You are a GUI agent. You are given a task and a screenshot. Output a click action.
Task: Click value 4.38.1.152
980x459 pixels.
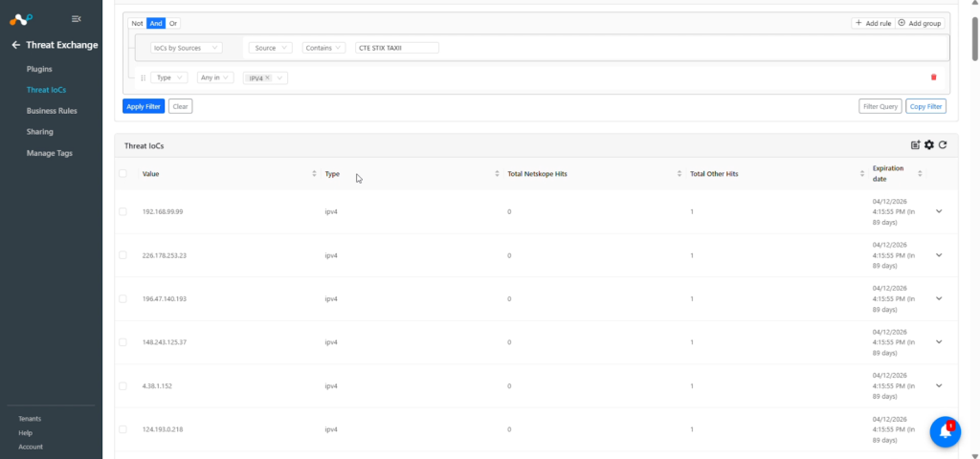coord(157,386)
